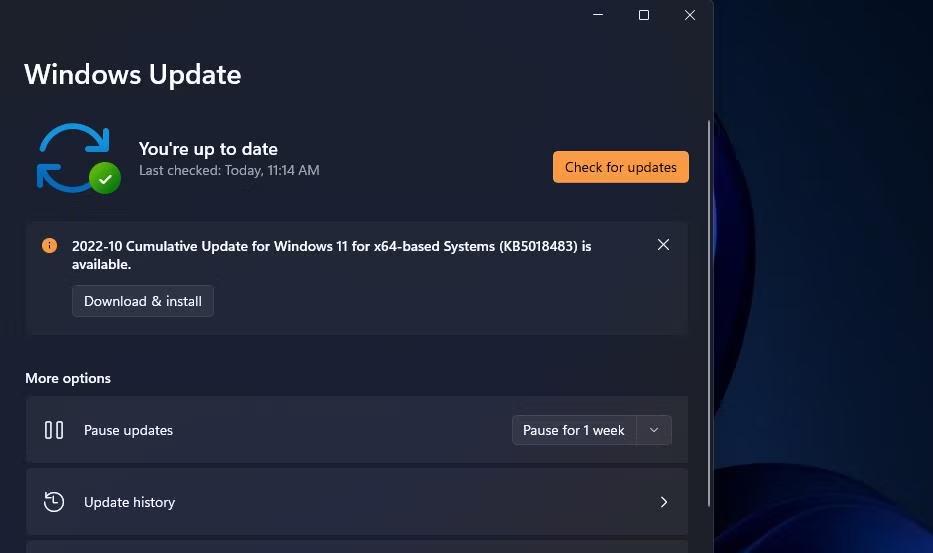Click the orange info icon beside update notice
Image resolution: width=933 pixels, height=553 pixels.
(x=49, y=245)
